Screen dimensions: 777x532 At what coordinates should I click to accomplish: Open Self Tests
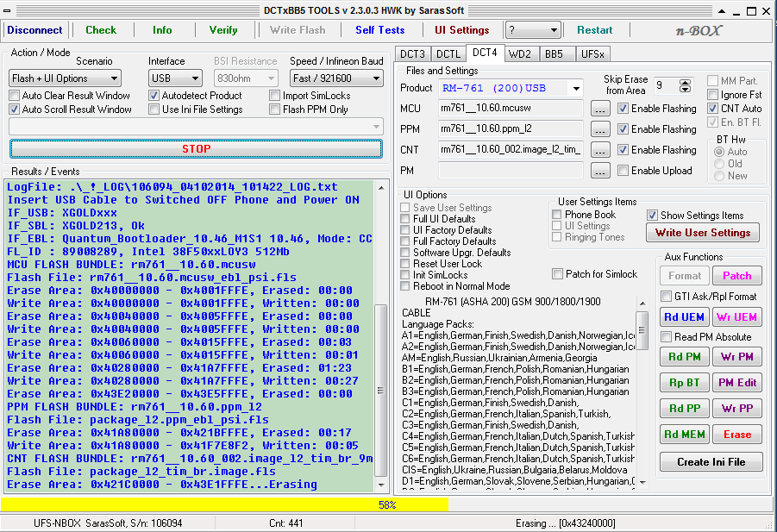(x=380, y=30)
